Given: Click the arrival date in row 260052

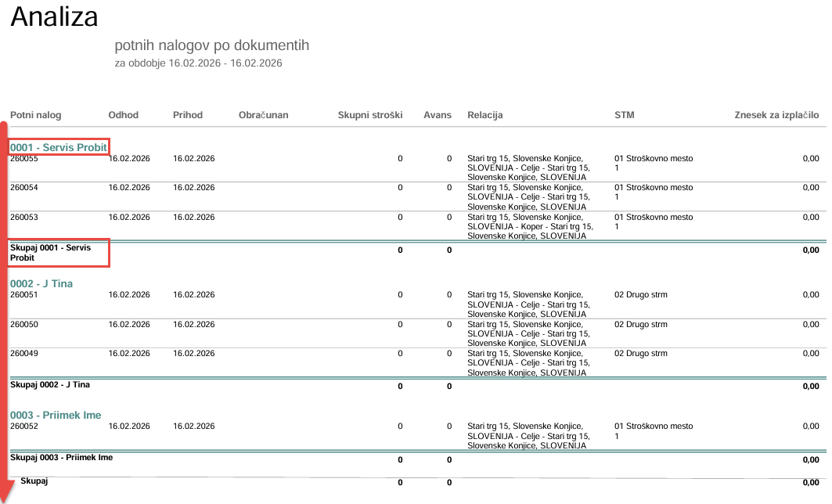Looking at the screenshot, I should [193, 427].
